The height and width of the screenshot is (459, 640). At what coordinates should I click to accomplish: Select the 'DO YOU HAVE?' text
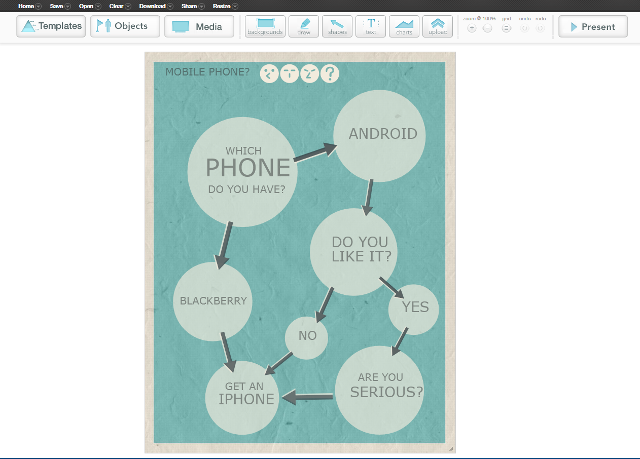(247, 189)
